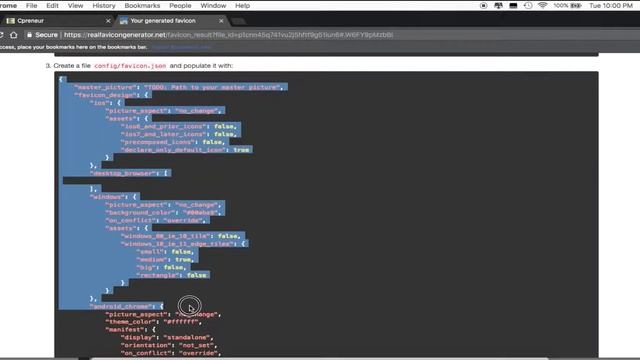Open the Time Machine clock icon
640x360 pixels.
[528, 6]
